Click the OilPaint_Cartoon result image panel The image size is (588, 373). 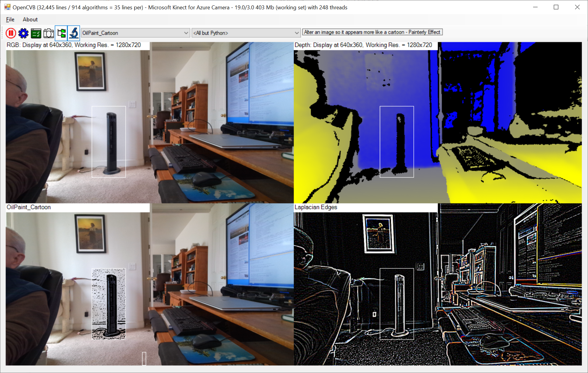coord(149,288)
